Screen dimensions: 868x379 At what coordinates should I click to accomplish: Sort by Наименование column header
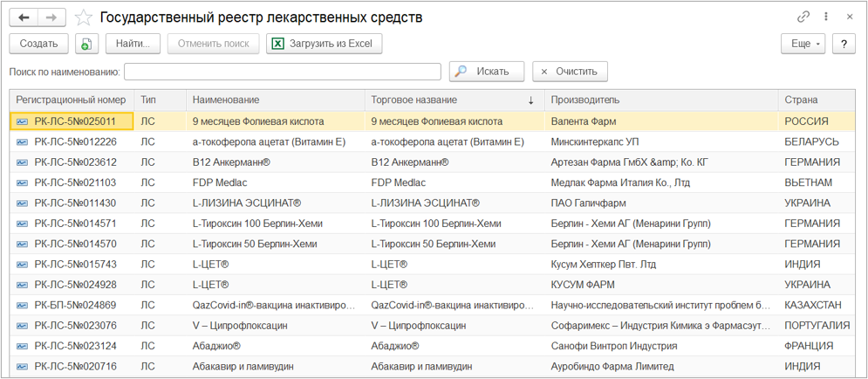[x=276, y=100]
